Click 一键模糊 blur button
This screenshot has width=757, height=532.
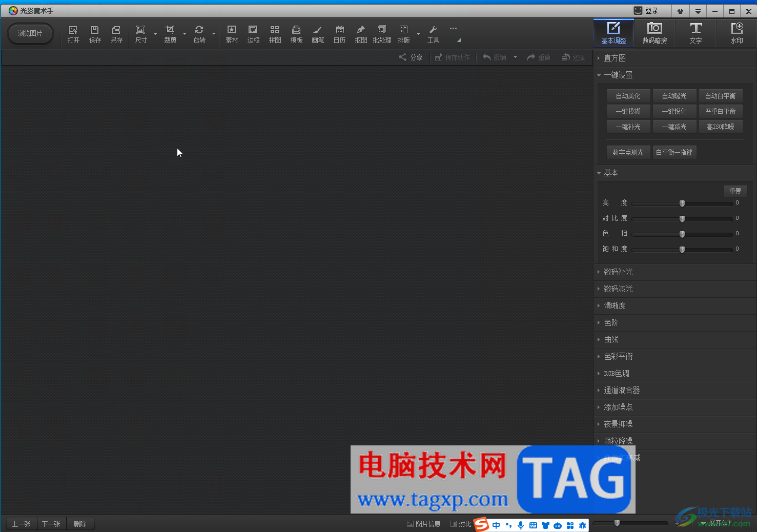click(x=628, y=111)
